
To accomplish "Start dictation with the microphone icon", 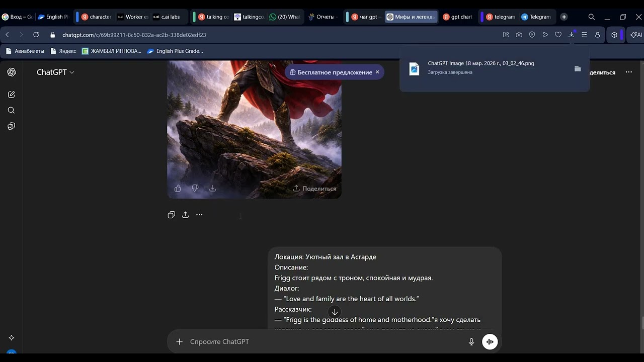I will [x=471, y=342].
